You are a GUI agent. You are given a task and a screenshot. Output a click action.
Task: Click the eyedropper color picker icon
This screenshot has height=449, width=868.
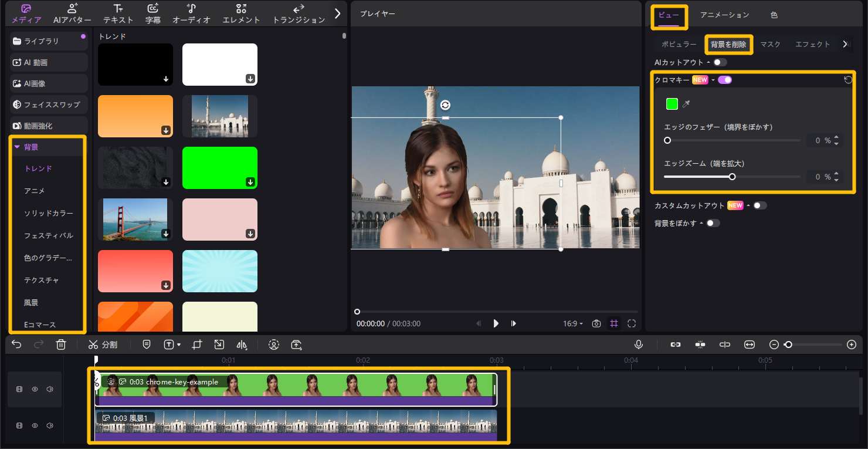[686, 104]
